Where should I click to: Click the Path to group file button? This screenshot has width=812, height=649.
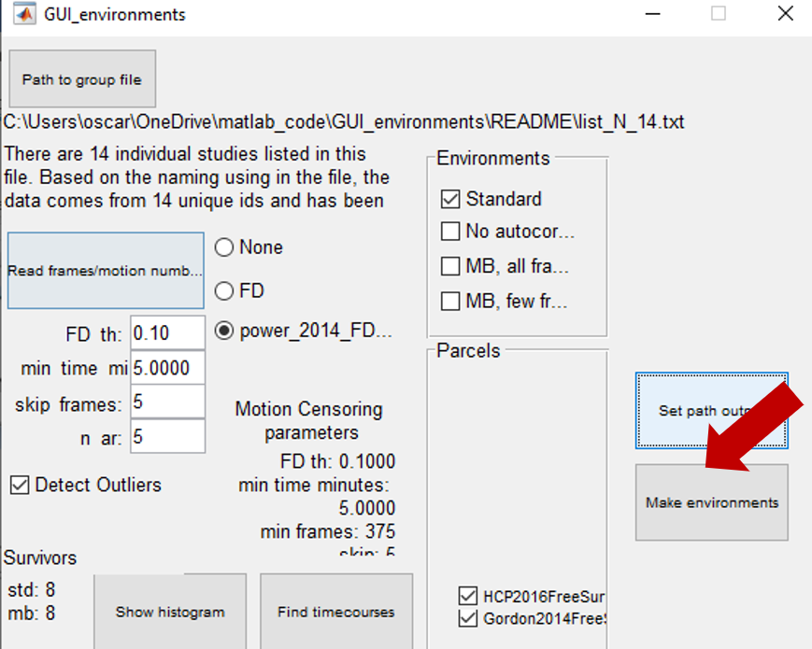[82, 79]
